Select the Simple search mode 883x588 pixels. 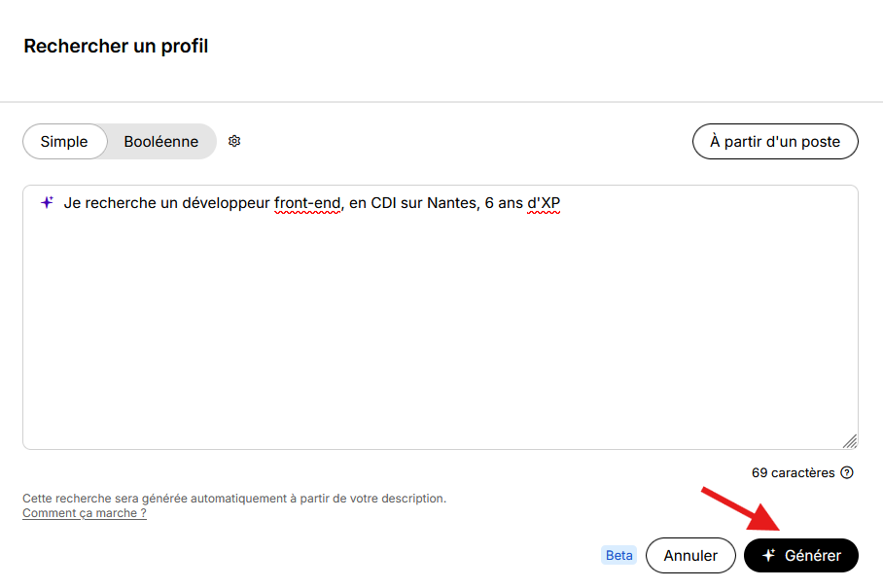[x=65, y=141]
